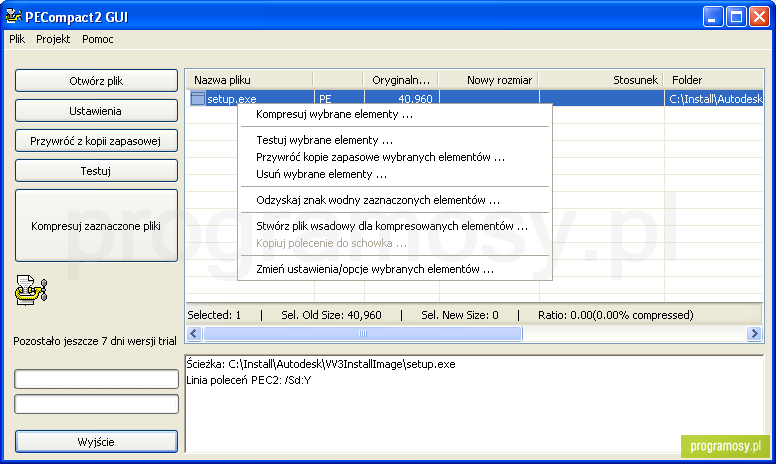
Task: Sort by Folder column header
Action: [x=714, y=80]
